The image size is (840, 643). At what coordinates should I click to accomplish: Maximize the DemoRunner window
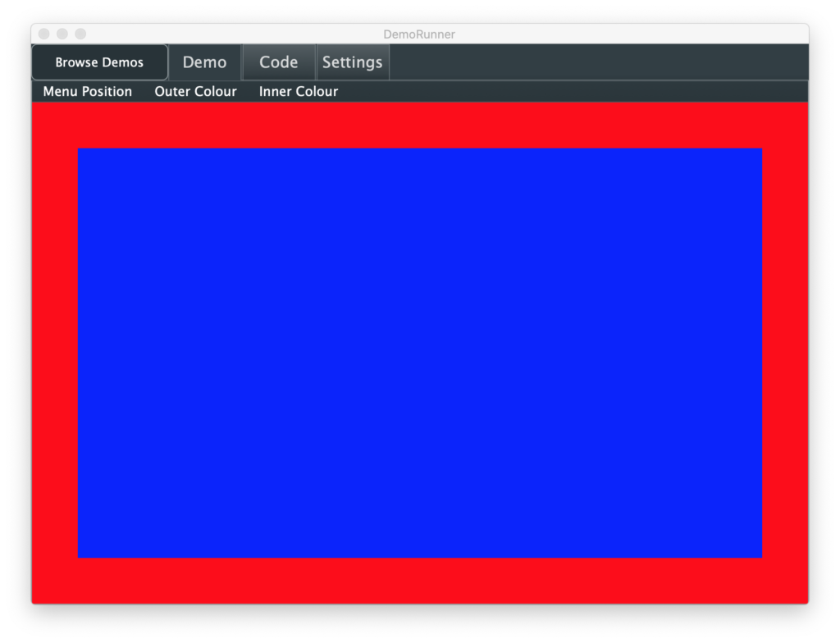tap(80, 34)
